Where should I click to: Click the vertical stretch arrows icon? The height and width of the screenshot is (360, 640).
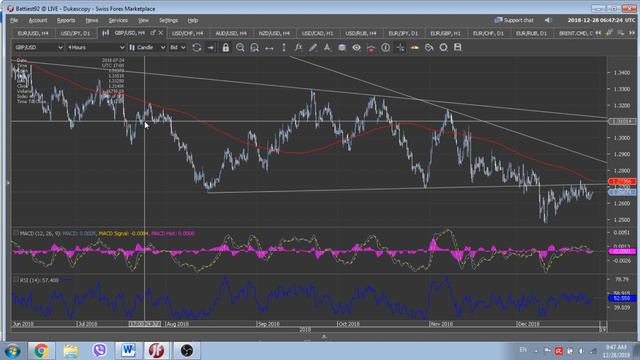point(284,47)
